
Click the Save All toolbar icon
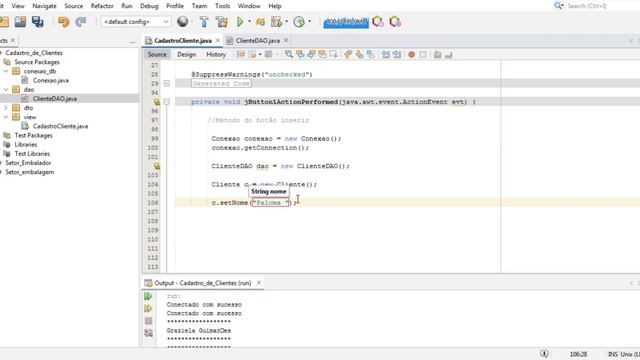pyautogui.click(x=38, y=22)
